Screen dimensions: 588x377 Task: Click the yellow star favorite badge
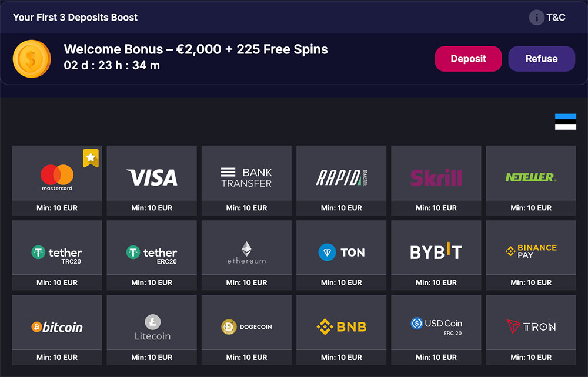click(x=91, y=157)
